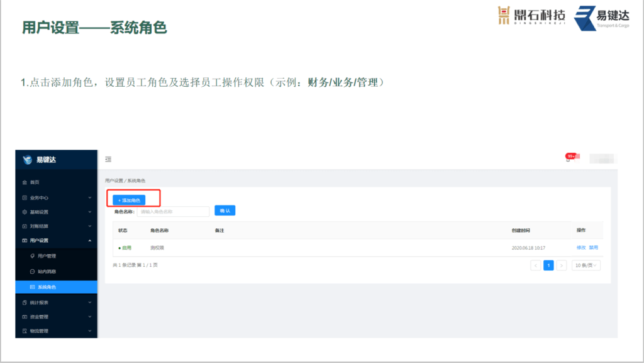Click the 站内消息 submenu icon
This screenshot has width=644, height=363.
click(x=33, y=271)
